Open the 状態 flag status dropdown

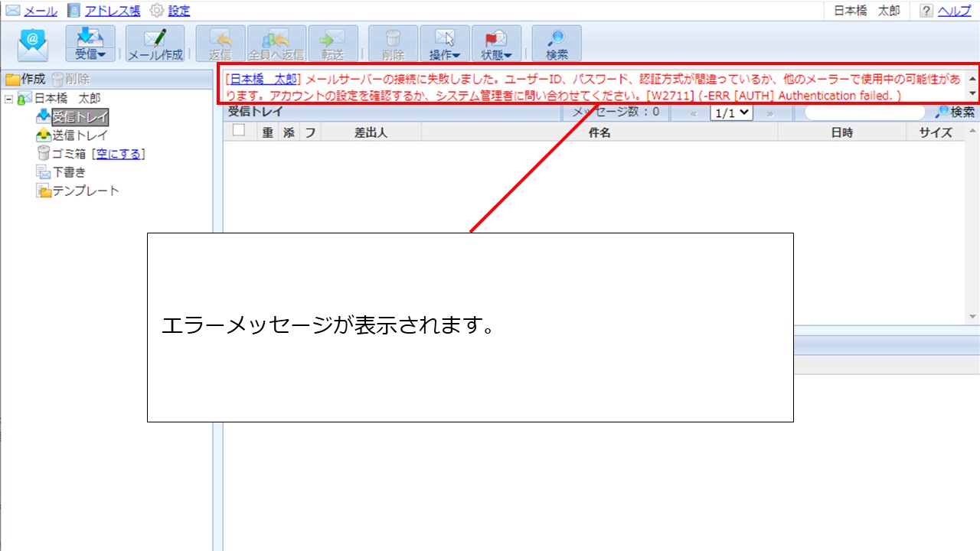coord(496,42)
